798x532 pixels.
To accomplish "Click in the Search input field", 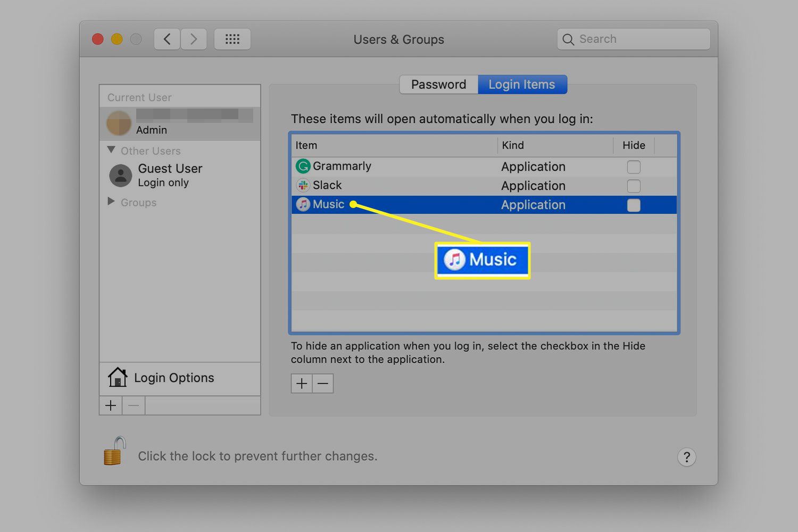I will (x=633, y=39).
